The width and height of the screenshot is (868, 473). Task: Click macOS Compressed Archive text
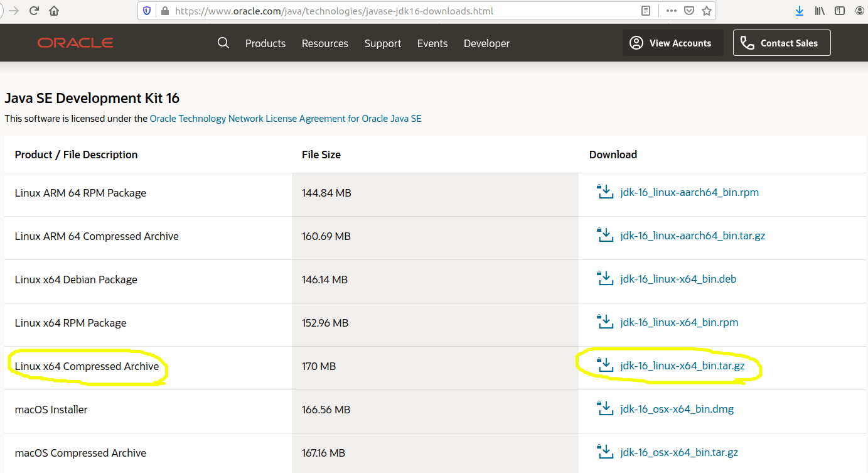click(x=80, y=453)
